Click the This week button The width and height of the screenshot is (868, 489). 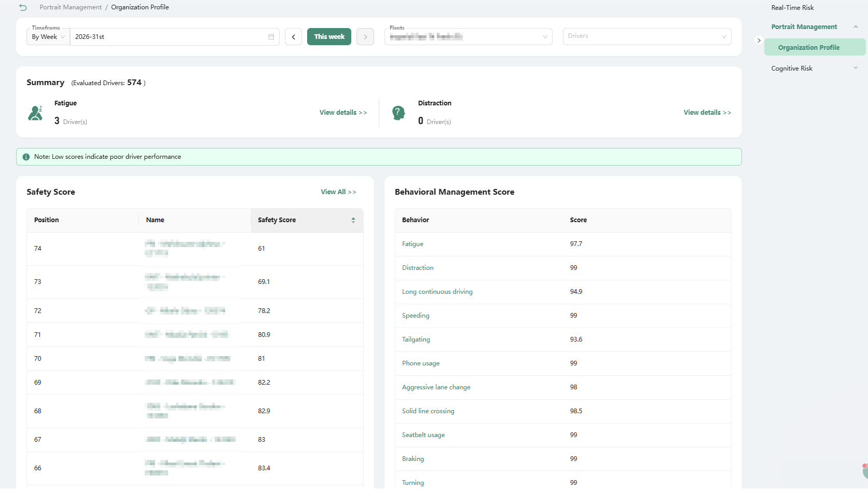(329, 37)
